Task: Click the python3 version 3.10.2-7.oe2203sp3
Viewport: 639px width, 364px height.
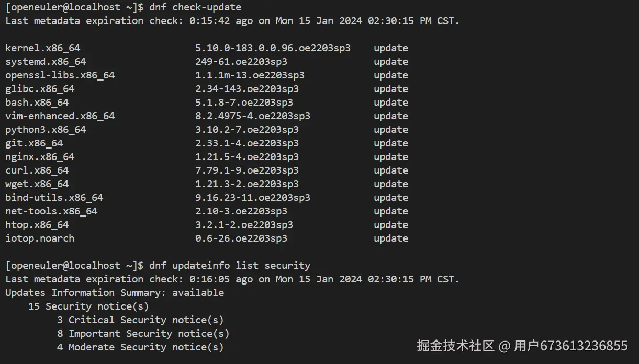Action: point(247,130)
